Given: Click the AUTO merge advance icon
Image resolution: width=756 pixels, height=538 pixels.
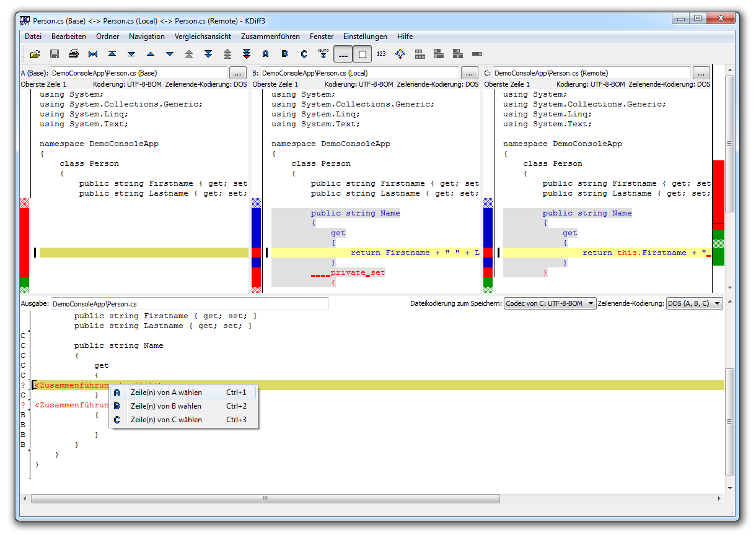Looking at the screenshot, I should pos(323,54).
